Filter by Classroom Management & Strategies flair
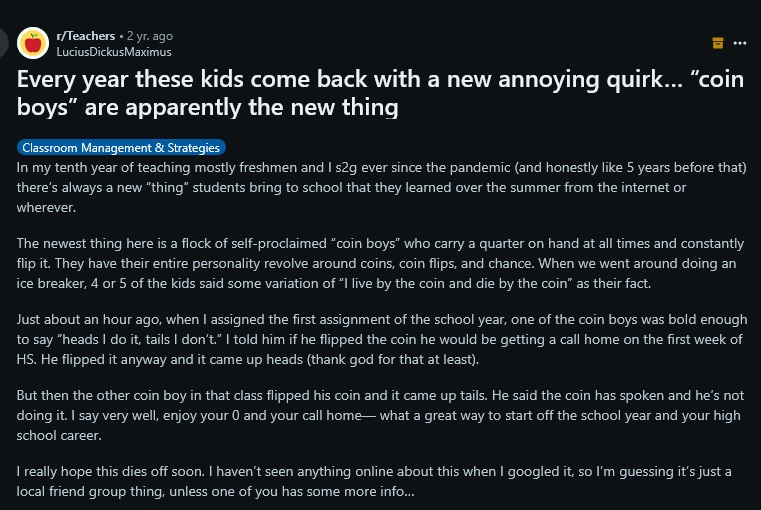Viewport: 761px width, 510px height. point(121,148)
